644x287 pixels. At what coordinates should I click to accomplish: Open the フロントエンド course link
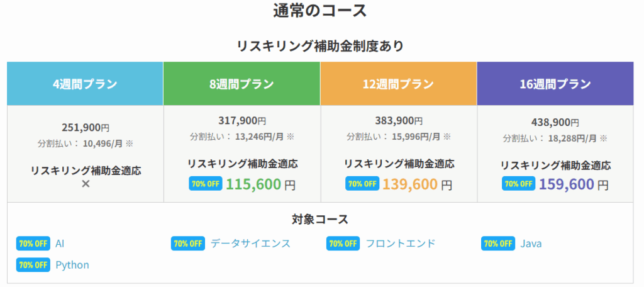(x=401, y=244)
